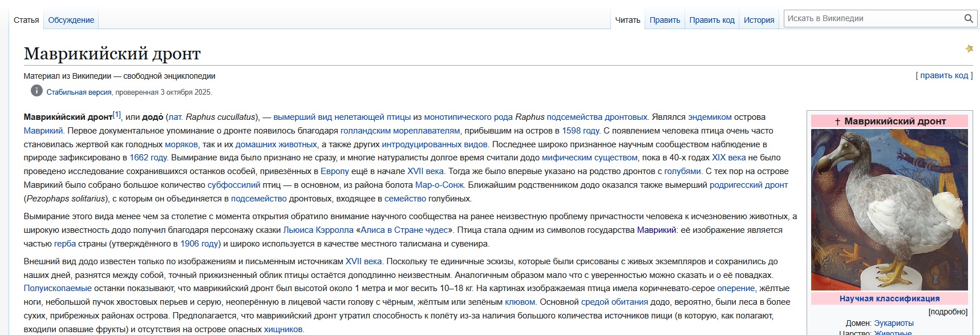Open the first-paragraph 'Маврикий' island link
The width and height of the screenshot is (980, 335).
(x=43, y=131)
